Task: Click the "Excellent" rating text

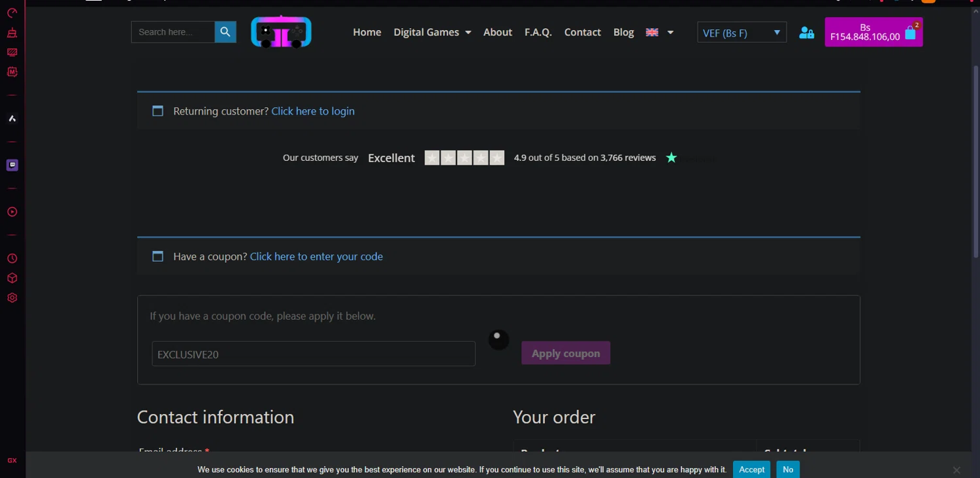Action: coord(391,158)
